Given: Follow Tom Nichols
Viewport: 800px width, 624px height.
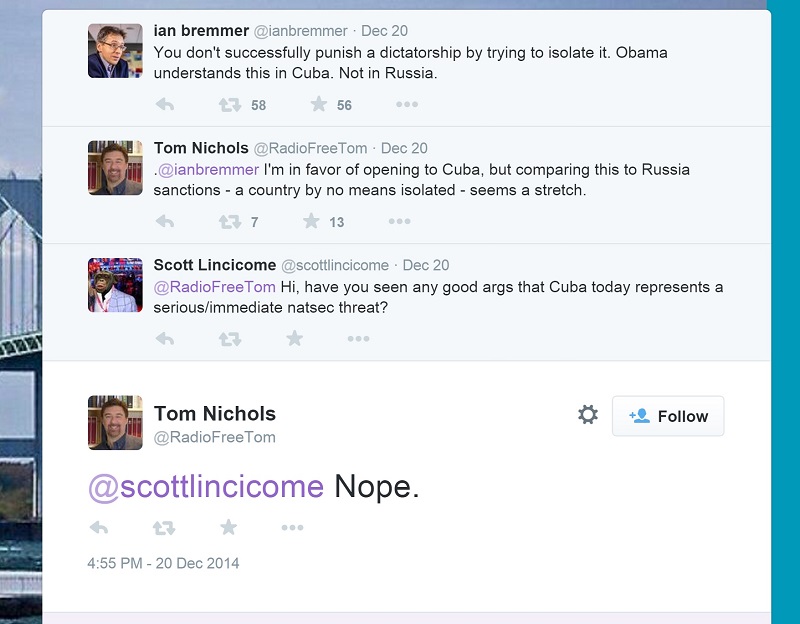Looking at the screenshot, I should tap(668, 416).
